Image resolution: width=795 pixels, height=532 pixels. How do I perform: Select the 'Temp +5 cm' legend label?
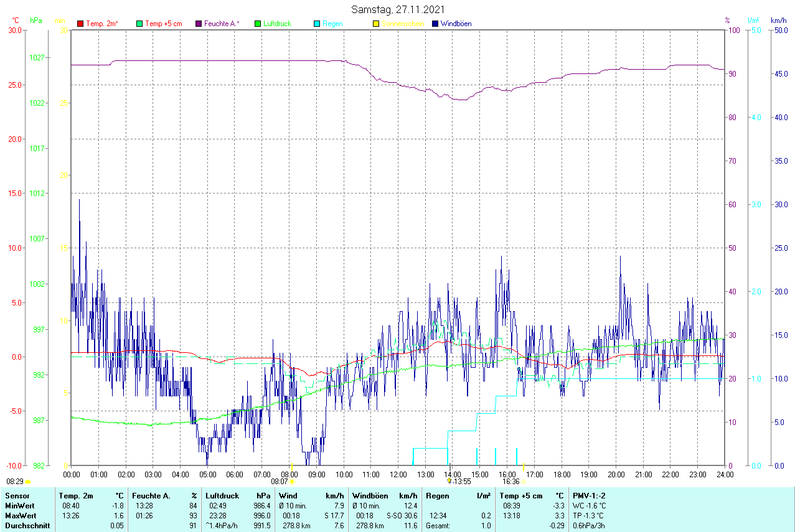click(x=163, y=24)
